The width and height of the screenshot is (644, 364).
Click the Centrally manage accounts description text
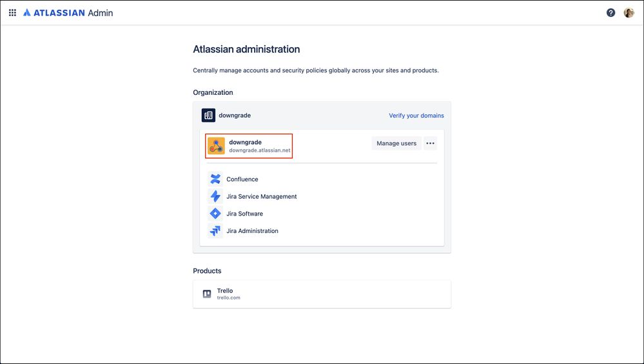coord(315,70)
